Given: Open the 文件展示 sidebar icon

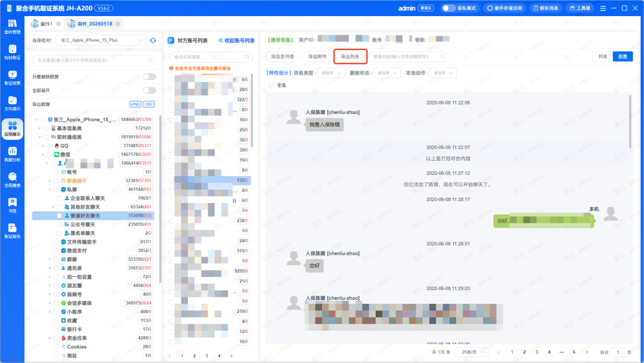Looking at the screenshot, I should (13, 103).
